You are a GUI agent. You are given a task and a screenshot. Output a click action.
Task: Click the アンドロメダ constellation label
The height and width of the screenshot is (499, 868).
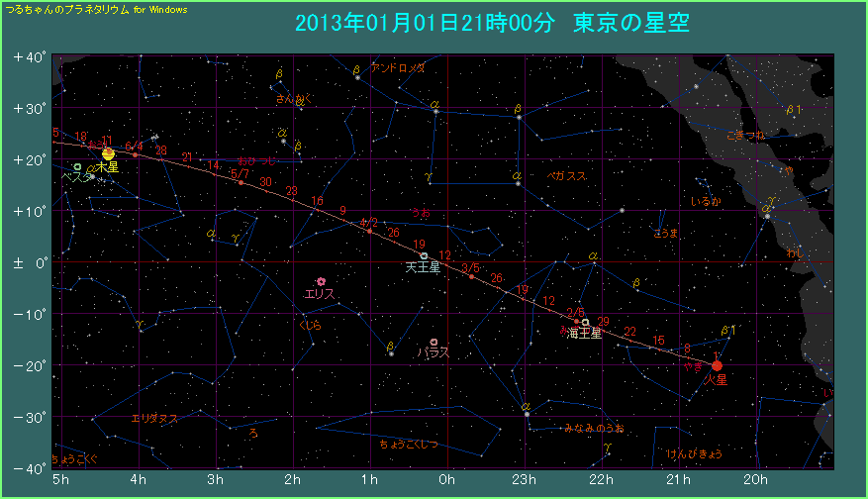click(398, 68)
